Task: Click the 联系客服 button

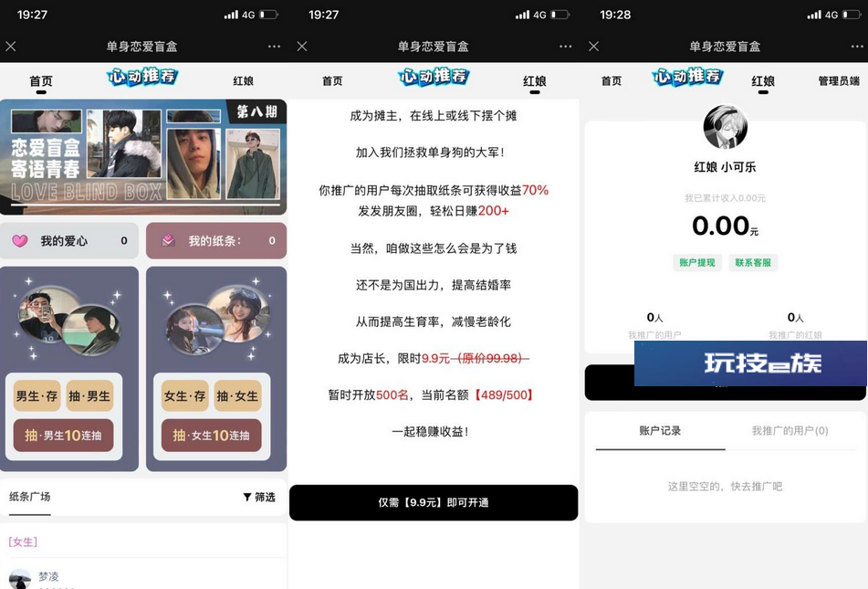Action: point(753,263)
